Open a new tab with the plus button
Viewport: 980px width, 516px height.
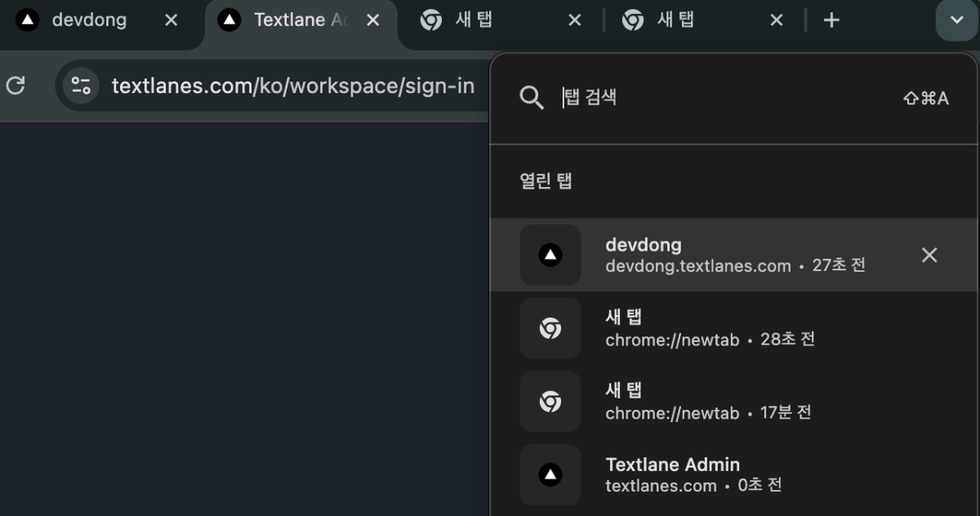coord(831,20)
